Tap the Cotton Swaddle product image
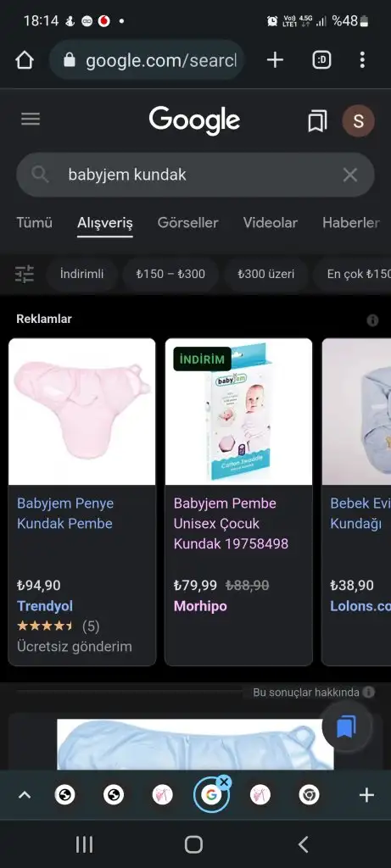 click(x=238, y=412)
